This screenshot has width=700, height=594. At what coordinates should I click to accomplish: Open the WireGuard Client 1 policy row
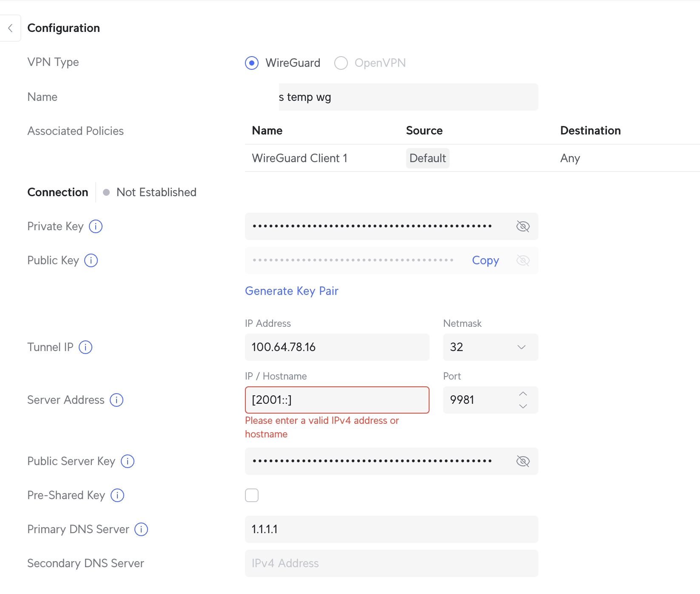pyautogui.click(x=472, y=158)
